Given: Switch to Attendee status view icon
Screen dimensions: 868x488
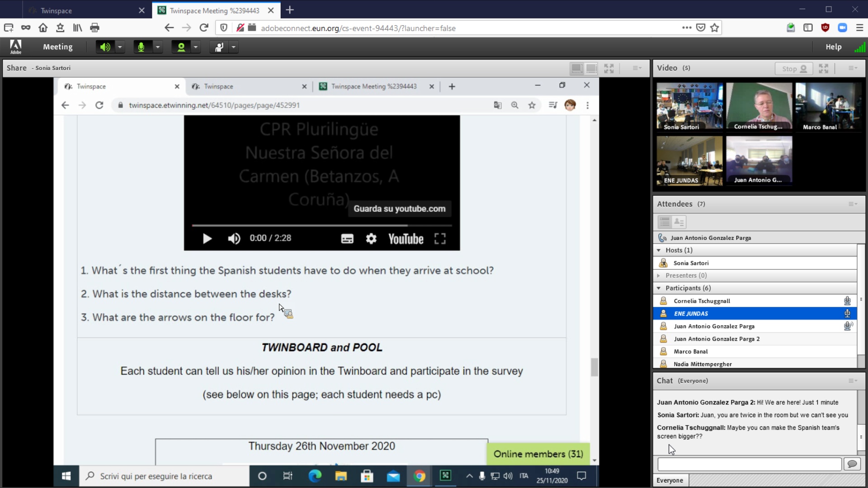Looking at the screenshot, I should click(679, 222).
